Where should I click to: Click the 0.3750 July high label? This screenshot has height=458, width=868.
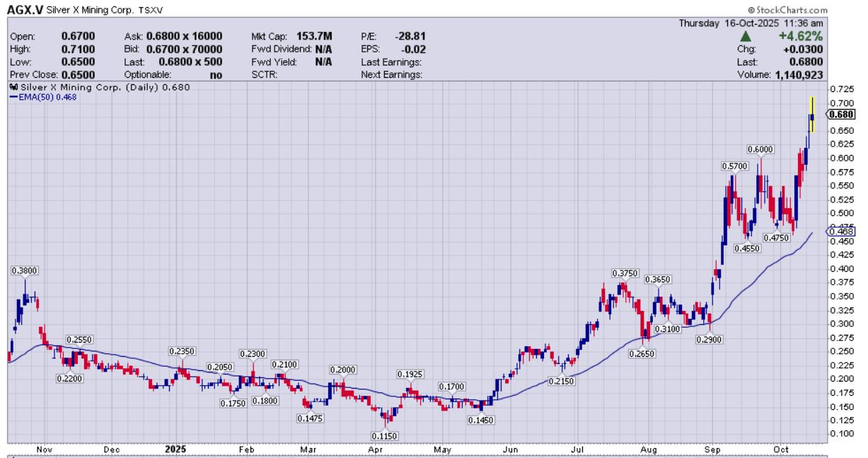pyautogui.click(x=625, y=273)
